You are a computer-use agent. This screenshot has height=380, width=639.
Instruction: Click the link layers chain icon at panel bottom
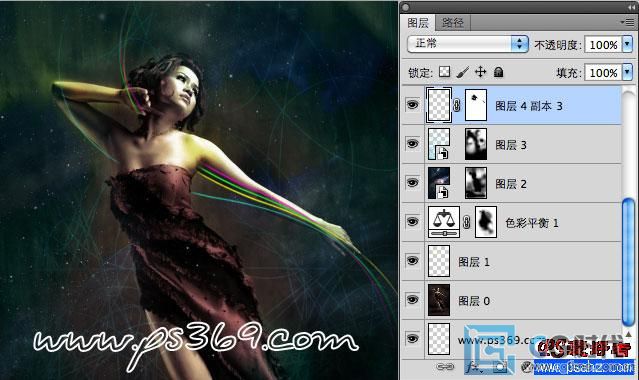click(x=445, y=367)
